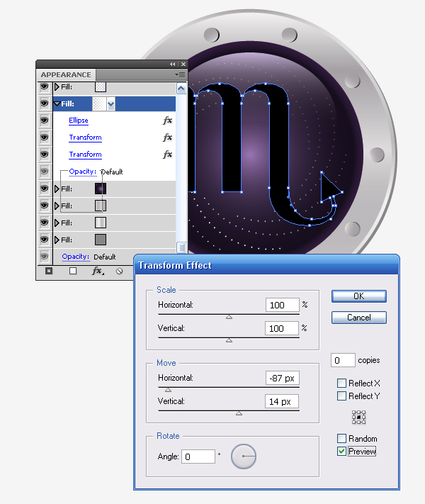Expand the bottom Fill with solid gray swatch
This screenshot has width=425, height=504.
tap(57, 240)
